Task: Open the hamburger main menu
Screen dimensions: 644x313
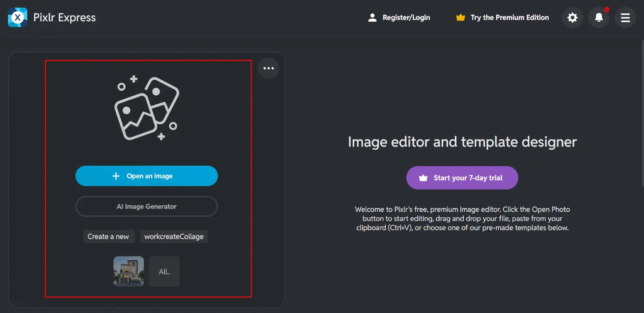Action: [625, 17]
